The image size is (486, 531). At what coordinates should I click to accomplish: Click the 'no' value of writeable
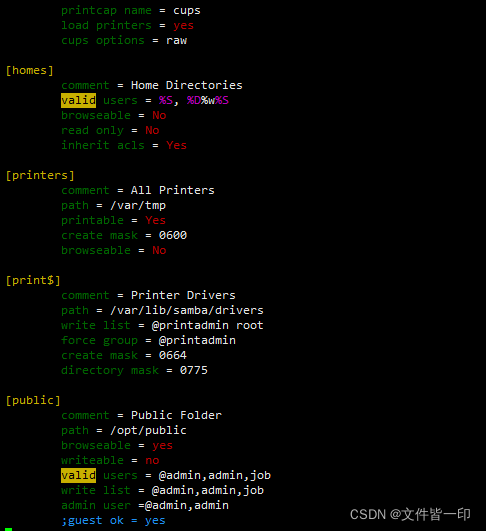[x=152, y=461]
